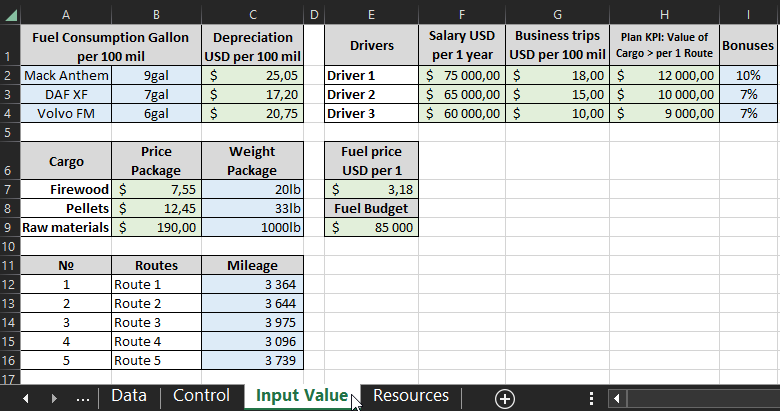Click the Route 3 mileage cell 3 975
The width and height of the screenshot is (780, 411).
251,322
